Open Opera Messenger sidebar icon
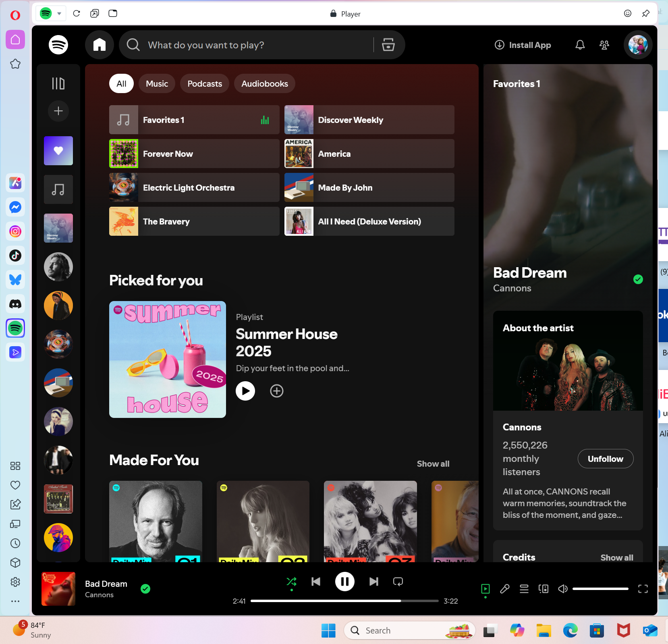Image resolution: width=668 pixels, height=644 pixels. pyautogui.click(x=15, y=207)
